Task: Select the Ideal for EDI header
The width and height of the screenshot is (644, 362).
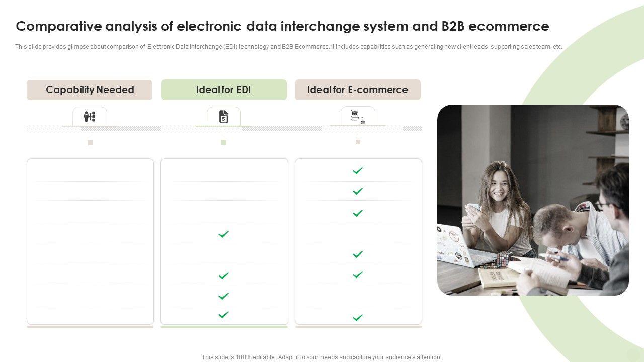Action: (224, 90)
